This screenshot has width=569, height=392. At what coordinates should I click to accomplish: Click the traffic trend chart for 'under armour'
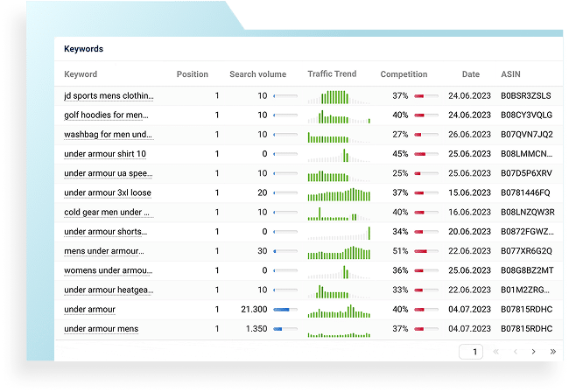pyautogui.click(x=339, y=309)
